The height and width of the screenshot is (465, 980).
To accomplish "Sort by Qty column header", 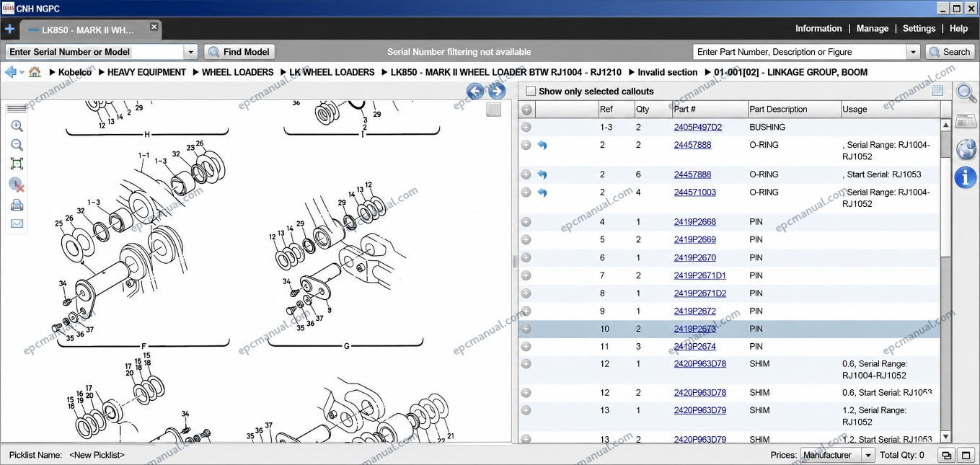I will [x=652, y=110].
